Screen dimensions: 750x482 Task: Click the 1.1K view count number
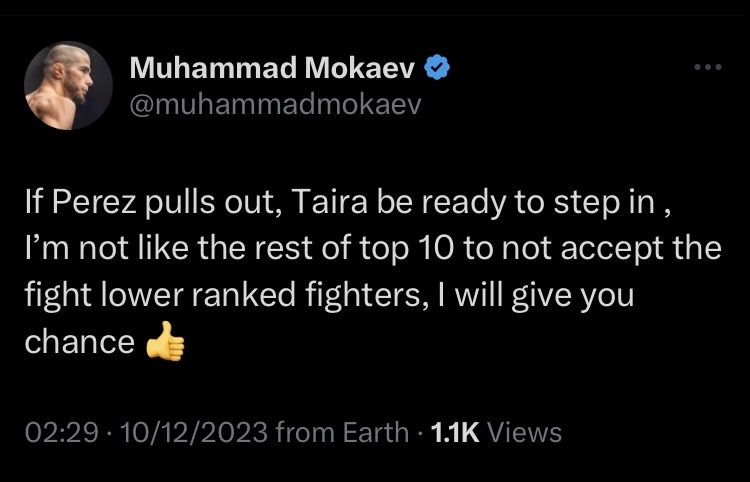pyautogui.click(x=455, y=432)
